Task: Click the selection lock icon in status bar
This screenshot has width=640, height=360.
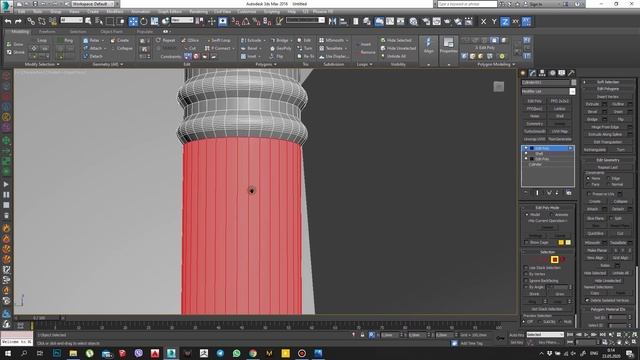Action: pyautogui.click(x=362, y=335)
